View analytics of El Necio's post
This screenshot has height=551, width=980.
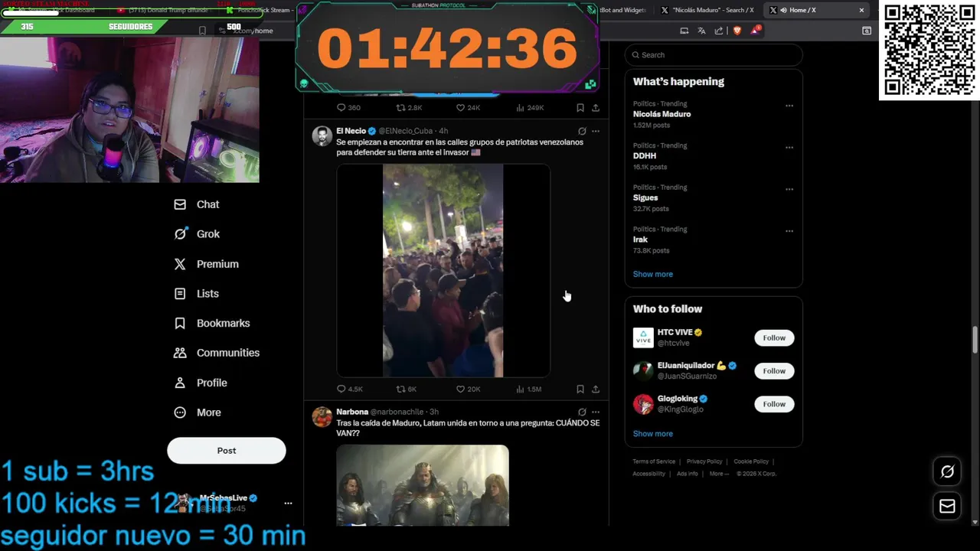pos(529,389)
